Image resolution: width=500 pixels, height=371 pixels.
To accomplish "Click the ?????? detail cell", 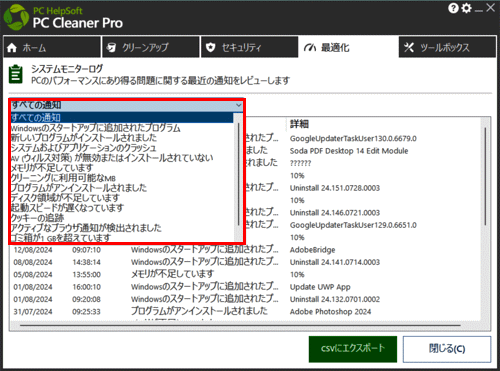I will click(300, 163).
